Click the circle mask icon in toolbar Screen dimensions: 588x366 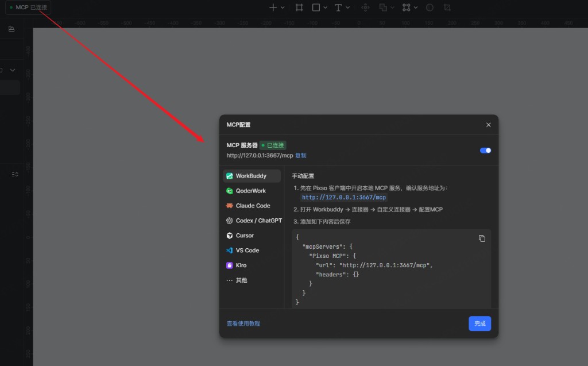pyautogui.click(x=430, y=7)
